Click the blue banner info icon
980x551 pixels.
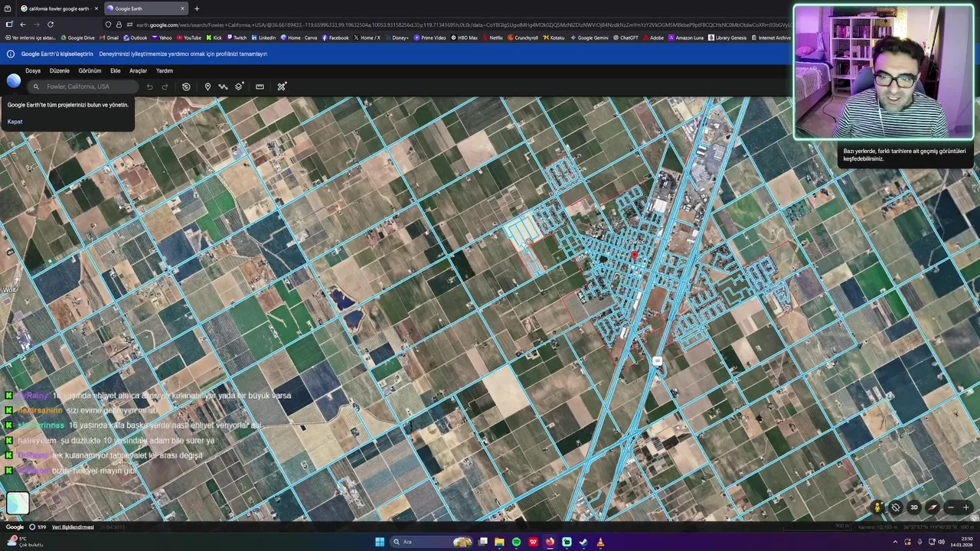[x=11, y=54]
